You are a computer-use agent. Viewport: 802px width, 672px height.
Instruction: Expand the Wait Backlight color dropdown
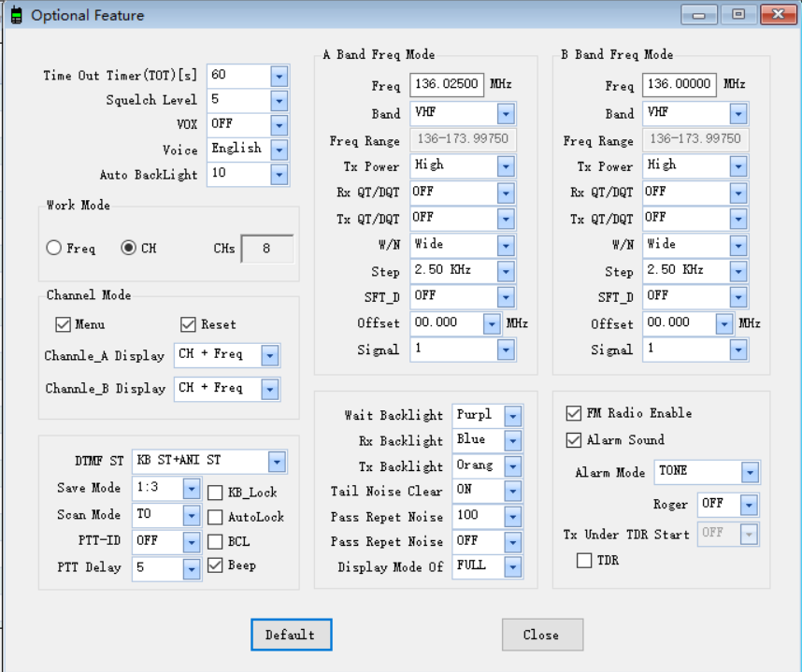tap(512, 415)
